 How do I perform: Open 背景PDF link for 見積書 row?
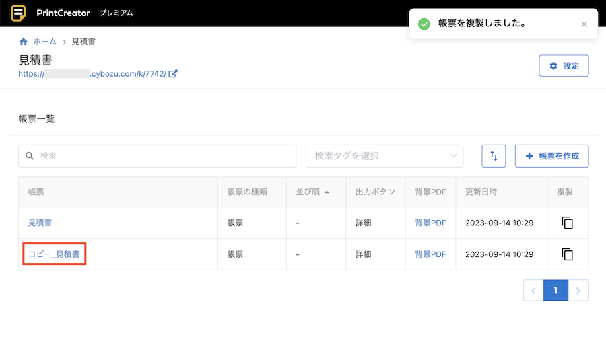[430, 223]
